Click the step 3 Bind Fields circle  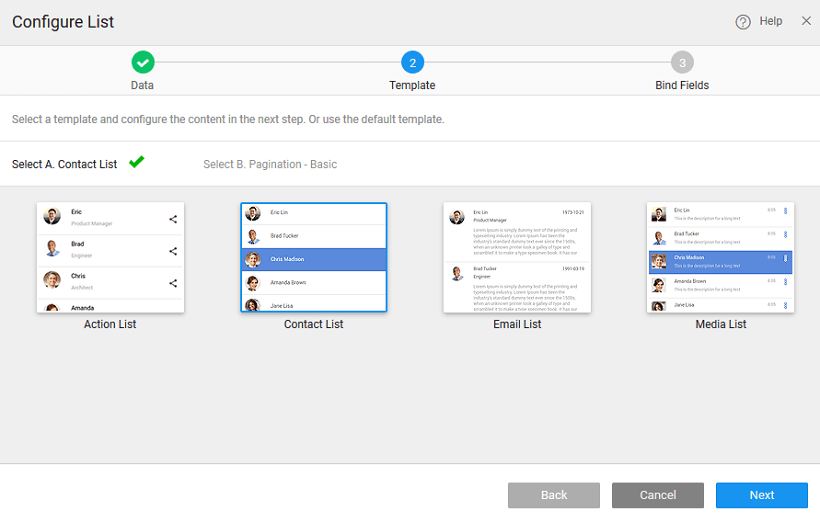[x=682, y=63]
